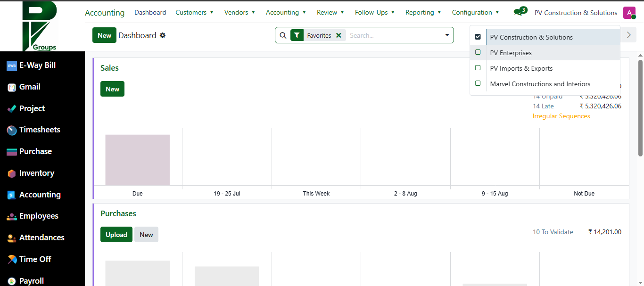644x286 pixels.
Task: Open the Purchases journal title link
Action: pos(118,213)
